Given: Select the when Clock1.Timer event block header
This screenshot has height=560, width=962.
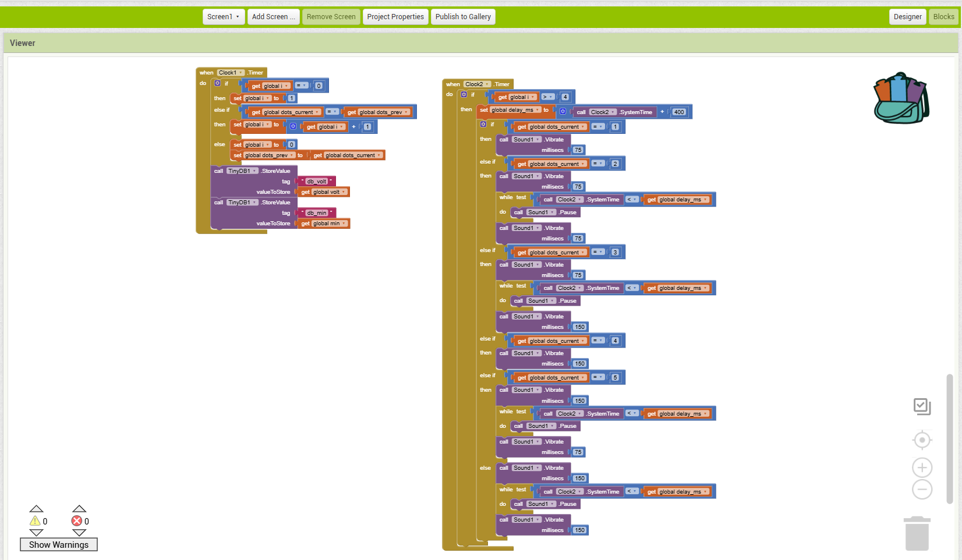Looking at the screenshot, I should [x=232, y=73].
